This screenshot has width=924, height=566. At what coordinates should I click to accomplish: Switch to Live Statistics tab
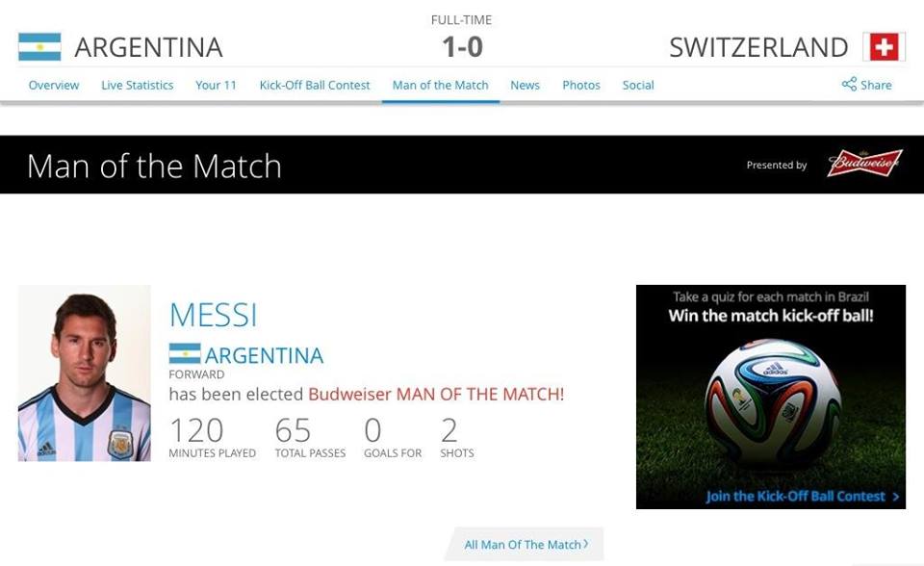pos(138,85)
